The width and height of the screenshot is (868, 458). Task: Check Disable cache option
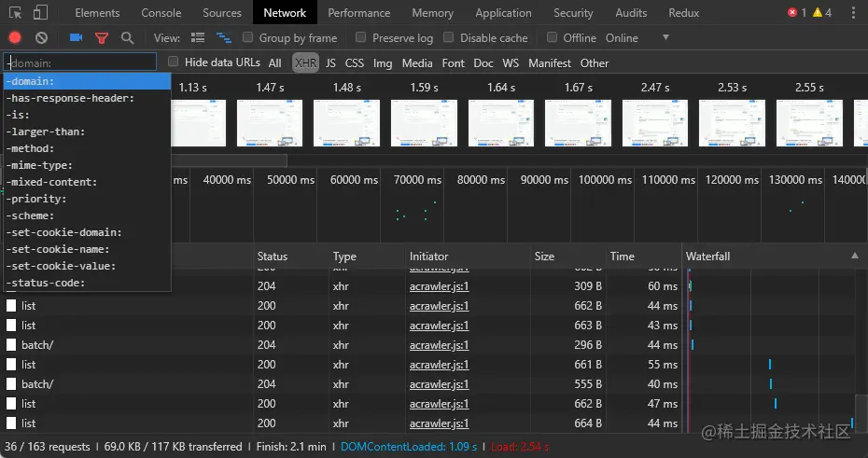448,37
